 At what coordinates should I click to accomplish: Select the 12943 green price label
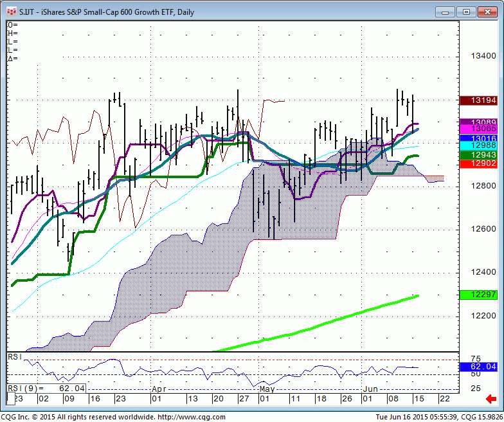(x=478, y=155)
